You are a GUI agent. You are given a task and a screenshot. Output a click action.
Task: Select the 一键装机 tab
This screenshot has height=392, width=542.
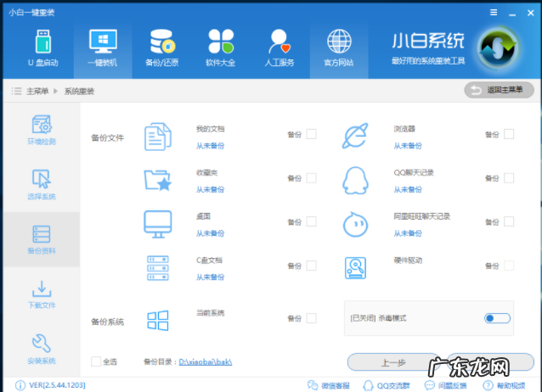103,48
